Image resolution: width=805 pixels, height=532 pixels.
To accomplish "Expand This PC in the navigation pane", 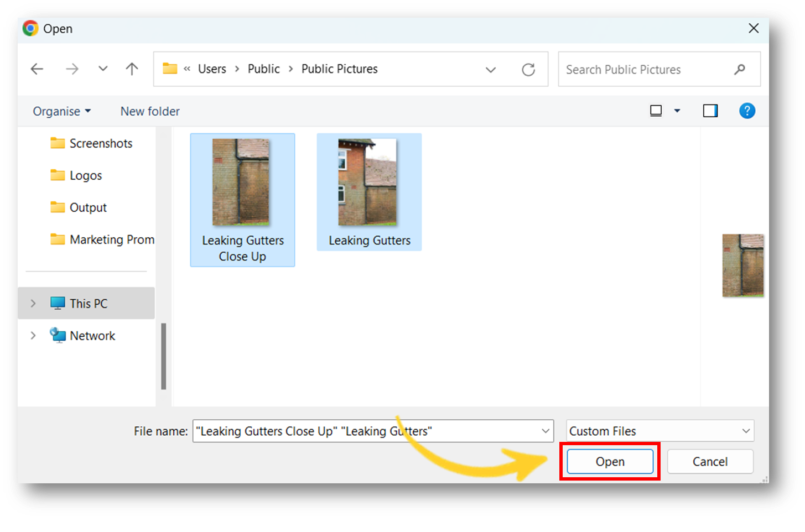I will pos(33,303).
